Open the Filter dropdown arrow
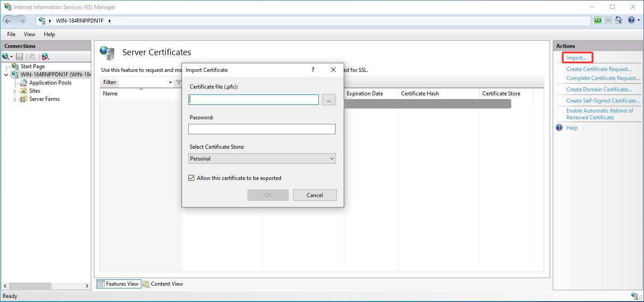 [170, 82]
